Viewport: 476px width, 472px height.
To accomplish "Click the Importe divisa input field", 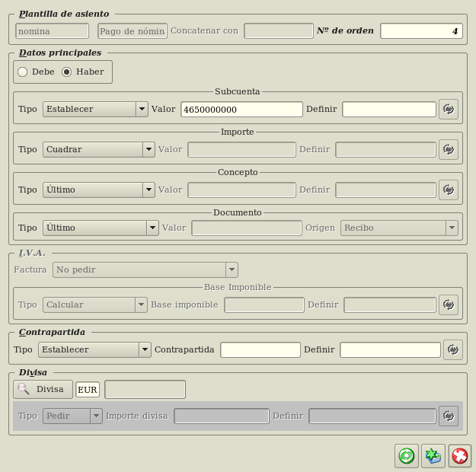I will tap(222, 416).
